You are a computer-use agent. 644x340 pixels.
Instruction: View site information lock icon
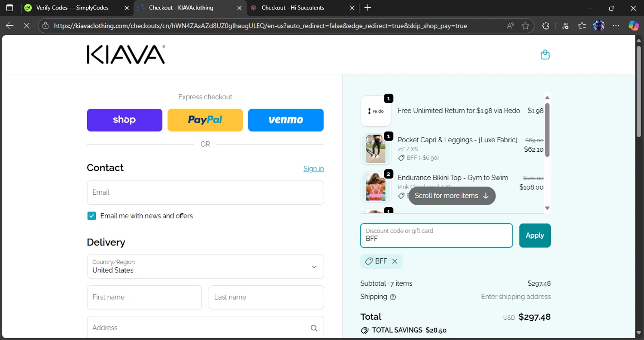pos(46,26)
